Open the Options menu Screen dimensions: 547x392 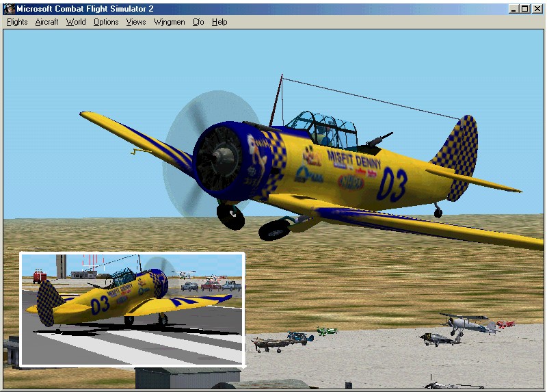[x=106, y=22]
